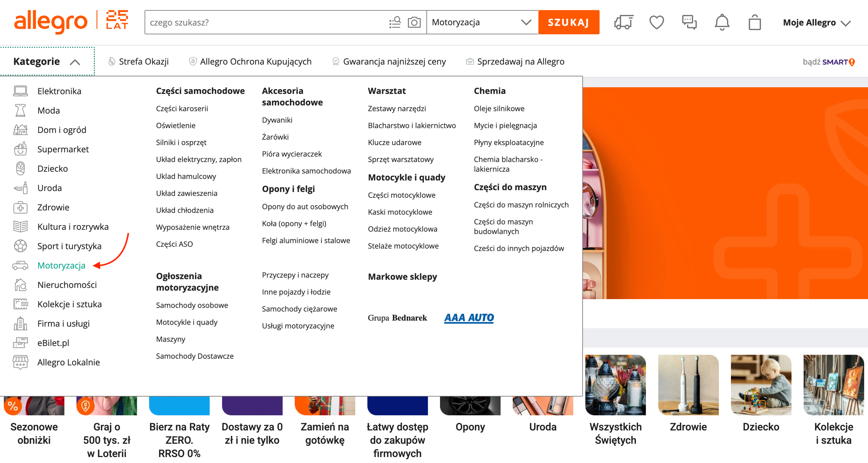868x463 pixels.
Task: Open the Strefa Okazji link
Action: click(x=143, y=62)
